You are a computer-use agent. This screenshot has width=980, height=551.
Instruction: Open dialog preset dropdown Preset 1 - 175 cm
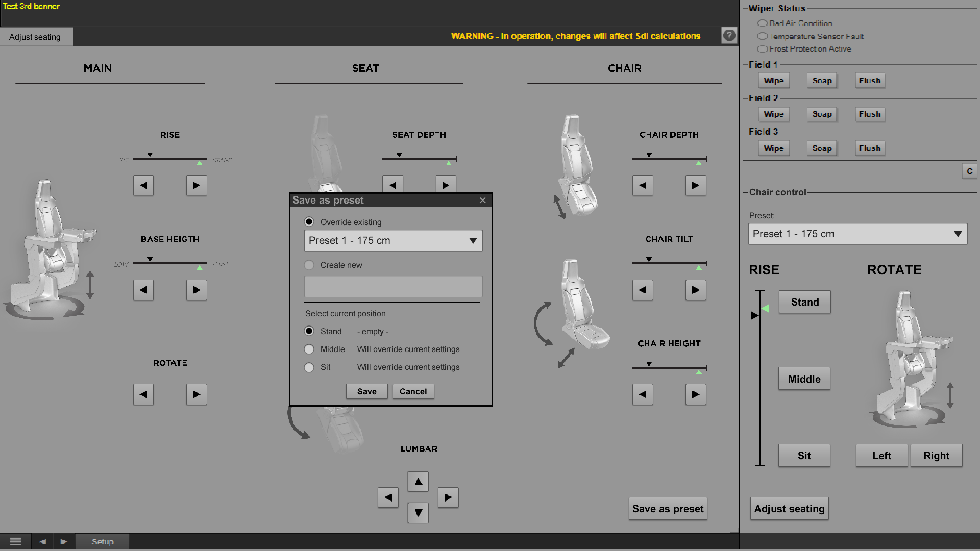[393, 240]
